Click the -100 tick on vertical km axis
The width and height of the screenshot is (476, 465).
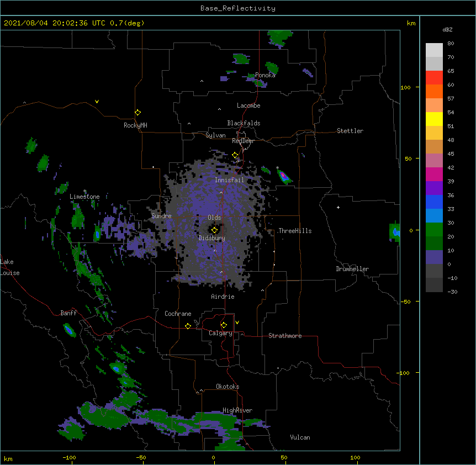(x=403, y=373)
